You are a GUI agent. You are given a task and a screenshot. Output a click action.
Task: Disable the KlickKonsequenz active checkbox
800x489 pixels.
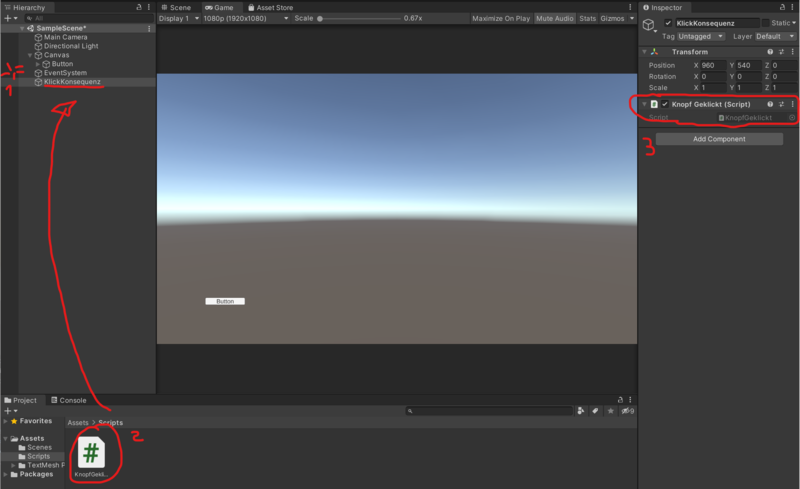point(668,23)
